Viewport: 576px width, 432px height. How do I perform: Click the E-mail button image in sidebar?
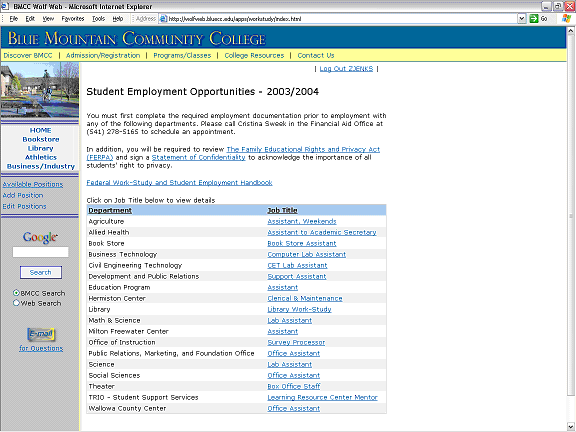(x=41, y=334)
